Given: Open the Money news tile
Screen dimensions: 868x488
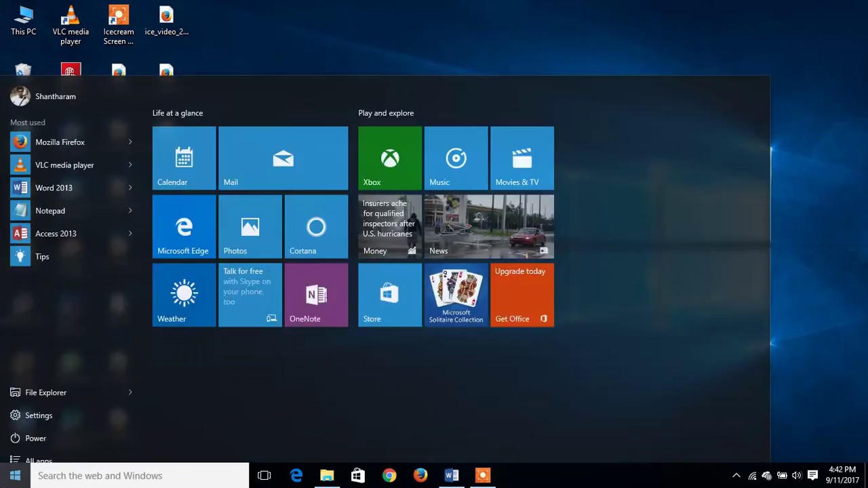Looking at the screenshot, I should pos(390,227).
